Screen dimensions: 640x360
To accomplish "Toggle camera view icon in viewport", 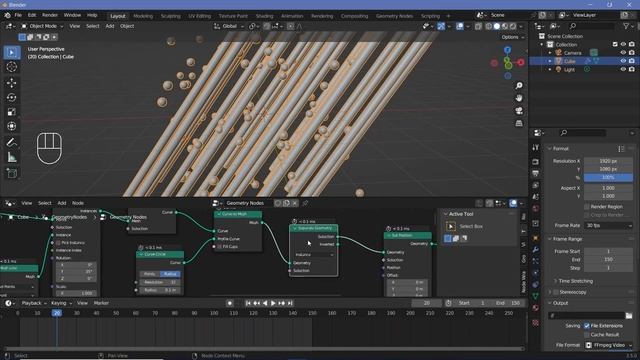I will (x=519, y=111).
